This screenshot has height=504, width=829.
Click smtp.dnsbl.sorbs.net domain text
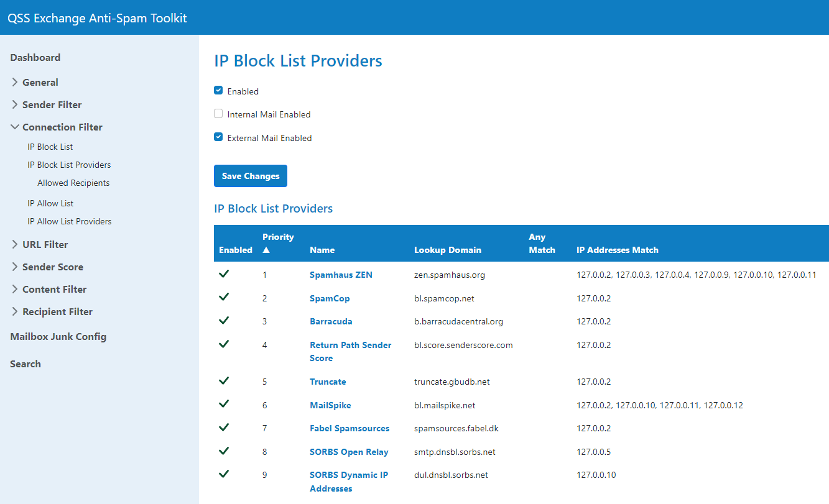click(x=455, y=452)
